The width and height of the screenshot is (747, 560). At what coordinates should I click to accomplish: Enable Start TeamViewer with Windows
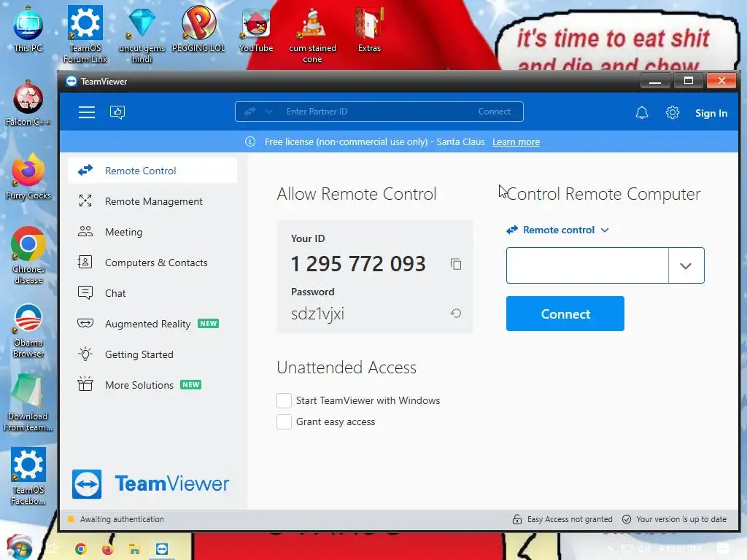coord(284,400)
